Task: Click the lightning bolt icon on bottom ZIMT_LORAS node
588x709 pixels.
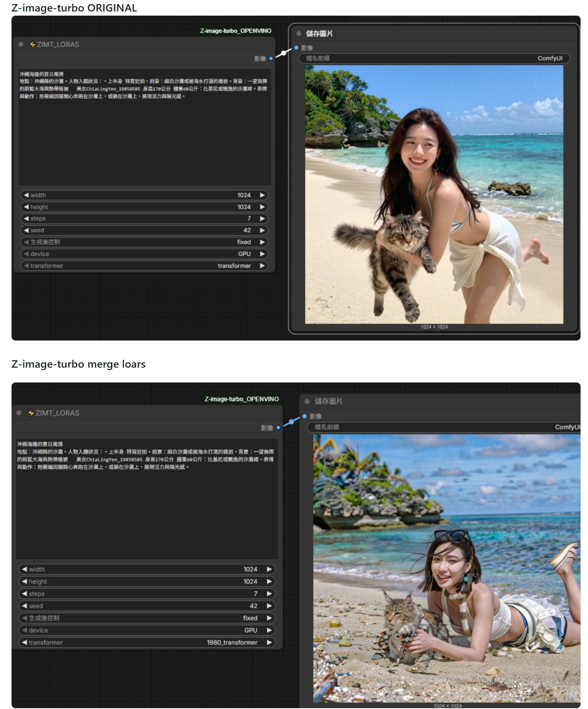Action: click(30, 413)
